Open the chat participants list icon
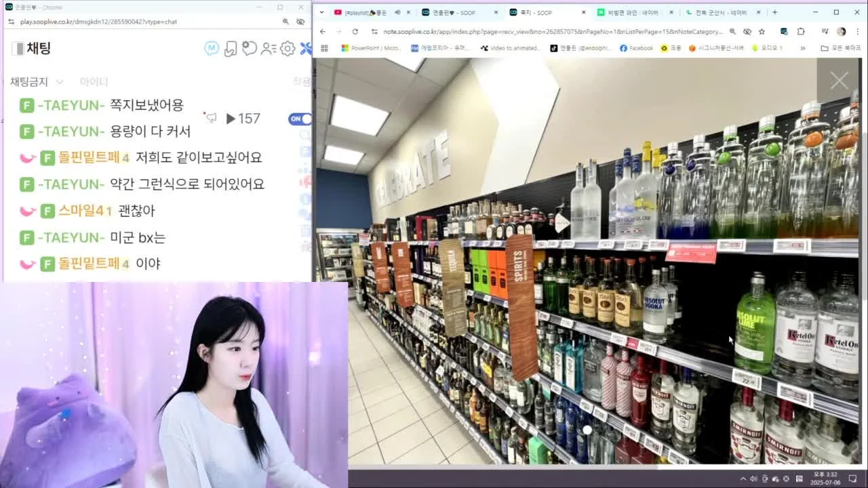 [x=269, y=48]
